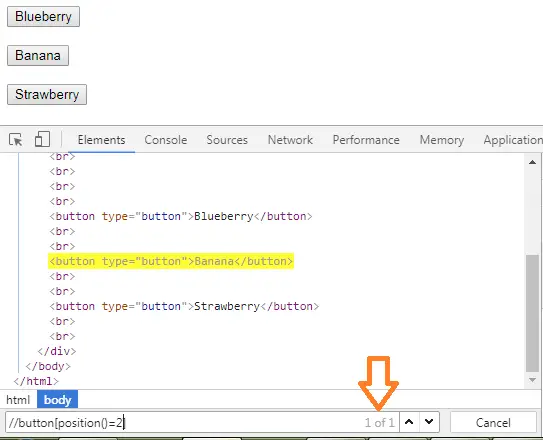Go to previous search result arrow

(409, 422)
